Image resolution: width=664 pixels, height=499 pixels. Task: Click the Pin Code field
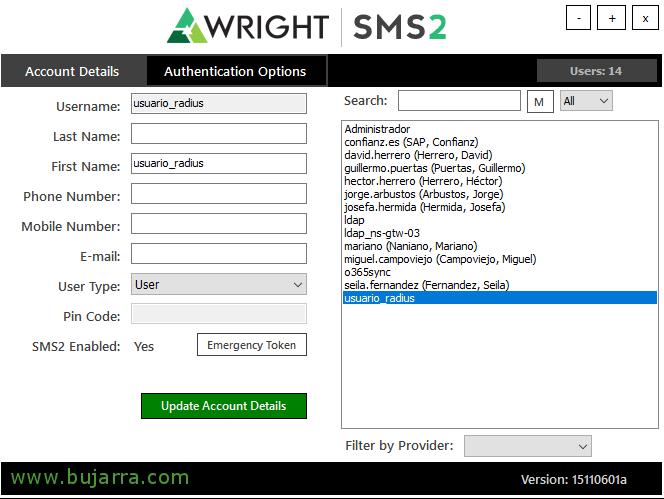click(219, 314)
